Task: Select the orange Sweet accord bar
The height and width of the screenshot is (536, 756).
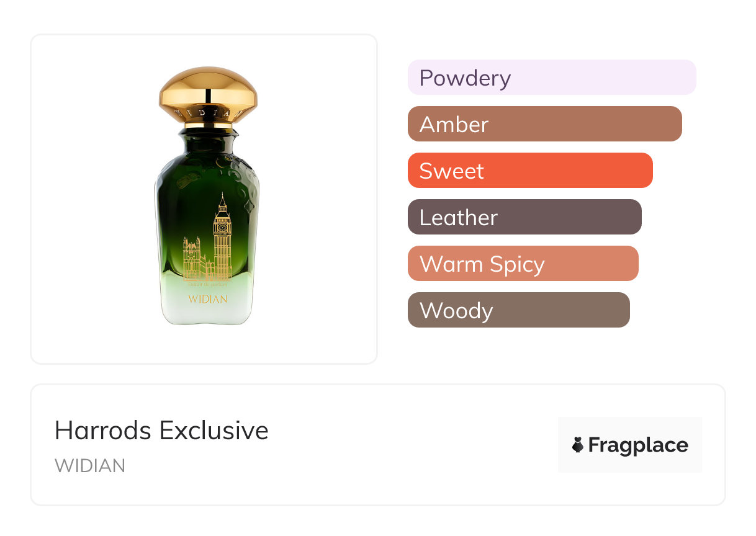Action: click(529, 171)
